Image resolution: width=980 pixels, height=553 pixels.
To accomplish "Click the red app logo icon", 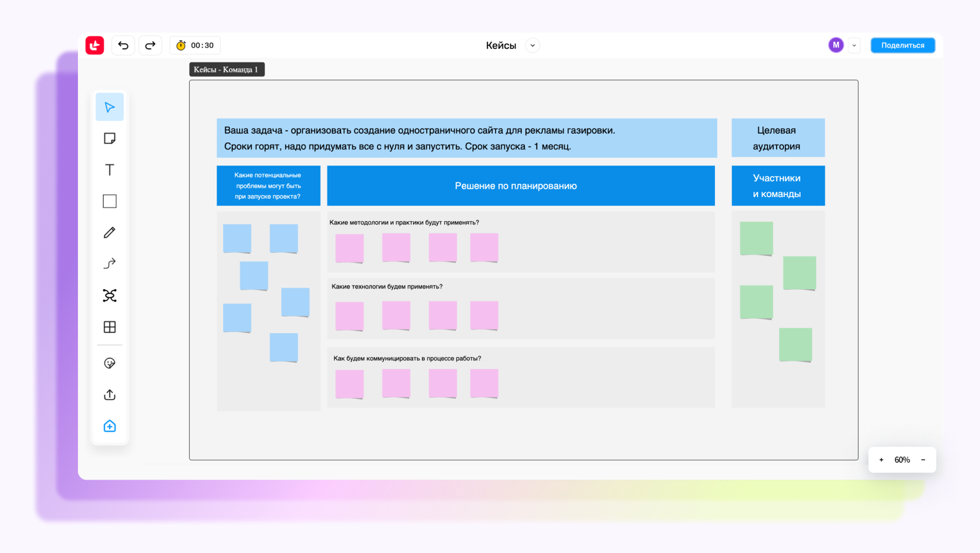I will (95, 45).
